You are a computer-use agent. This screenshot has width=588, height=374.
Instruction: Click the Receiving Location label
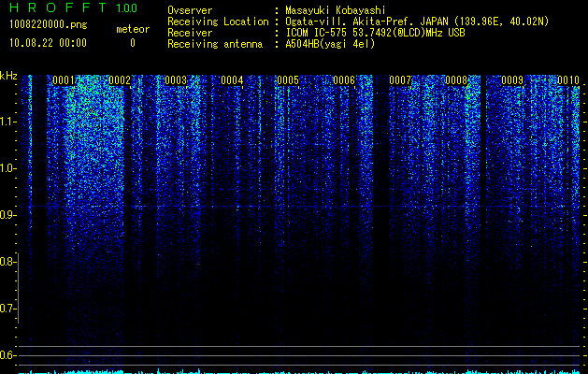click(x=218, y=22)
